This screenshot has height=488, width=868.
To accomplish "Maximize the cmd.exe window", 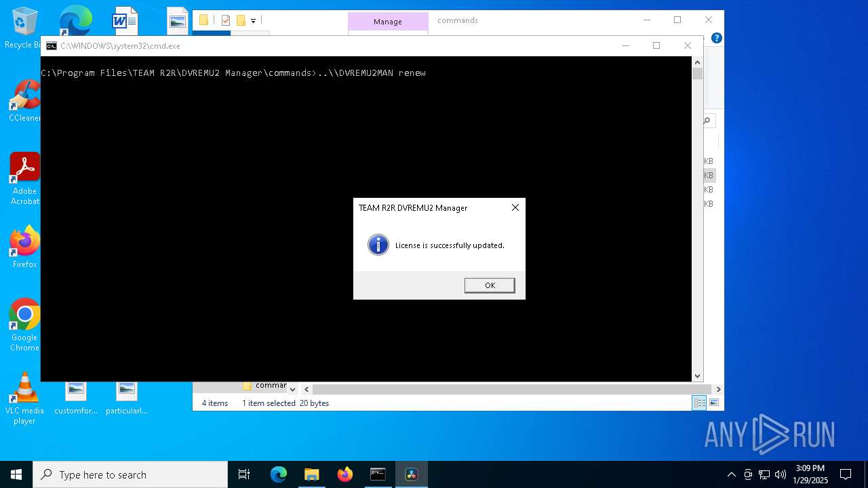I will tap(656, 45).
